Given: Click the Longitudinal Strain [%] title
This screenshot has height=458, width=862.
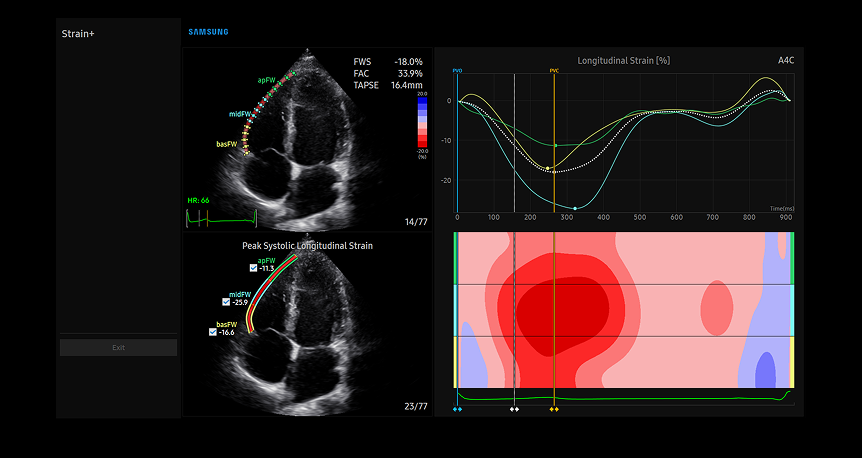Looking at the screenshot, I should coord(623,60).
